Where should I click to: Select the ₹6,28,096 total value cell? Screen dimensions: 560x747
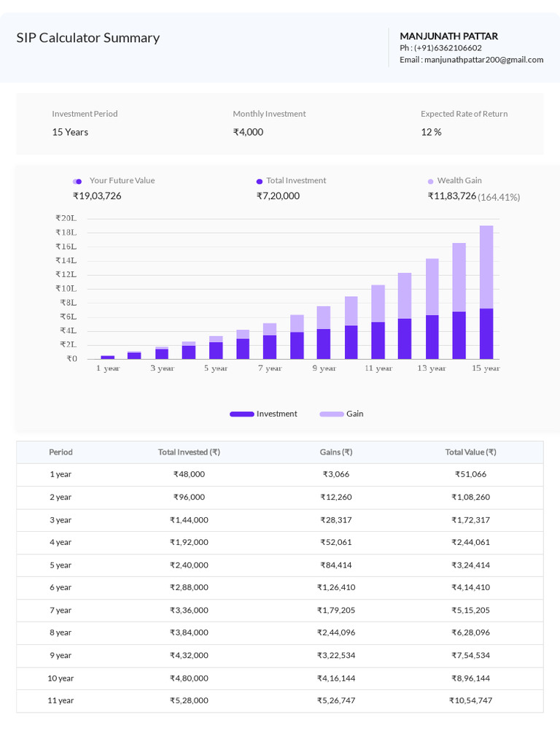(x=470, y=632)
